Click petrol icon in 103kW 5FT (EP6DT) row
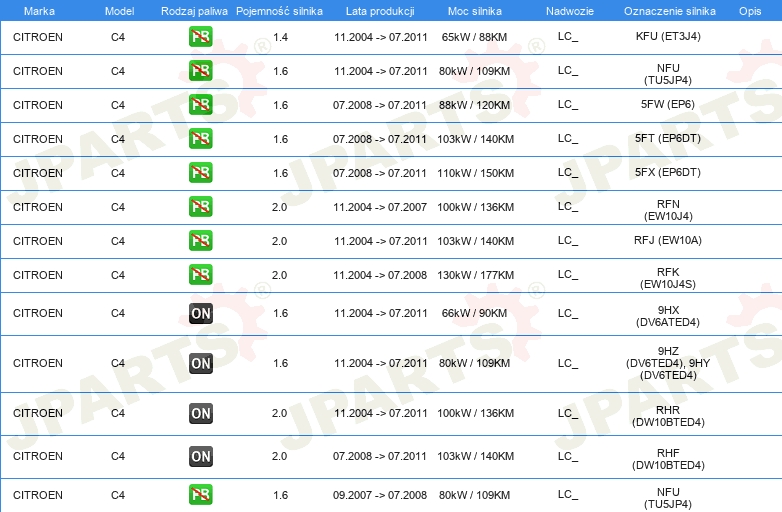The height and width of the screenshot is (512, 782). coord(200,139)
